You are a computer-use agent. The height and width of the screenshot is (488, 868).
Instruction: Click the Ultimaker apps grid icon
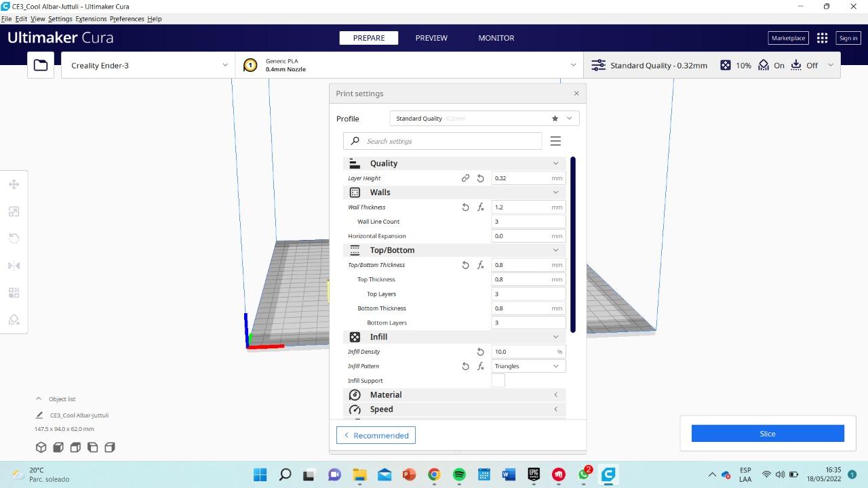822,38
